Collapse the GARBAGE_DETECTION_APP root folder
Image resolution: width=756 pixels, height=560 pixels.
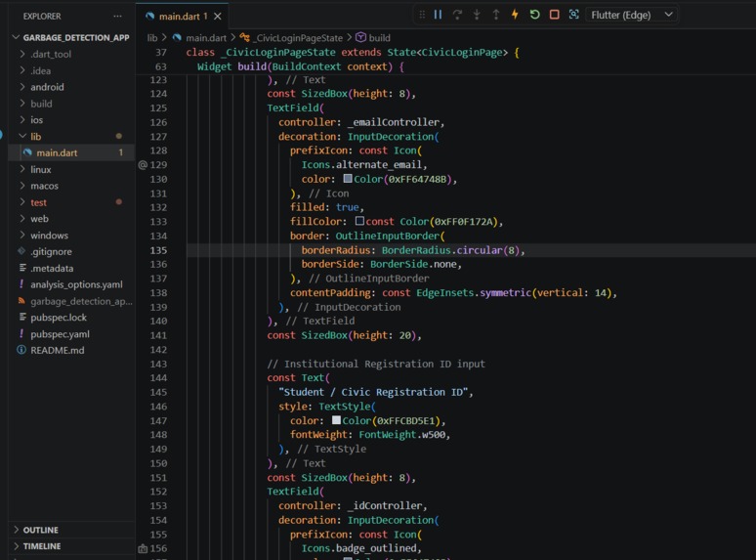pyautogui.click(x=71, y=37)
